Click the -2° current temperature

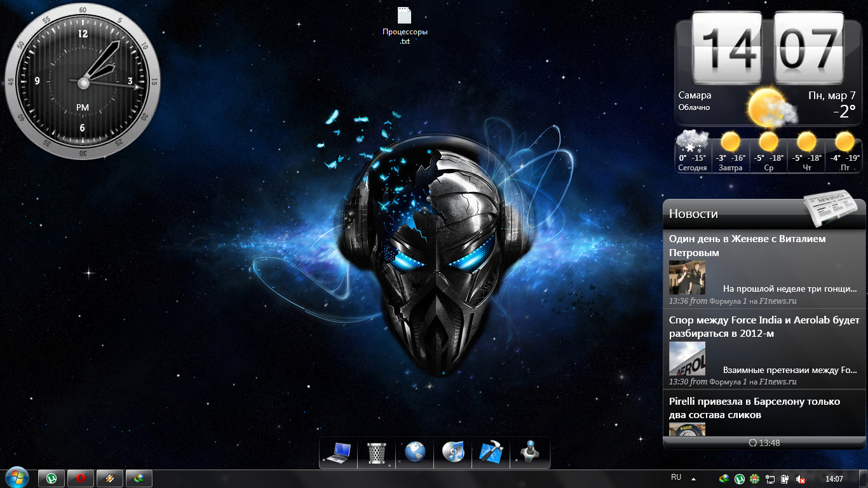click(844, 112)
